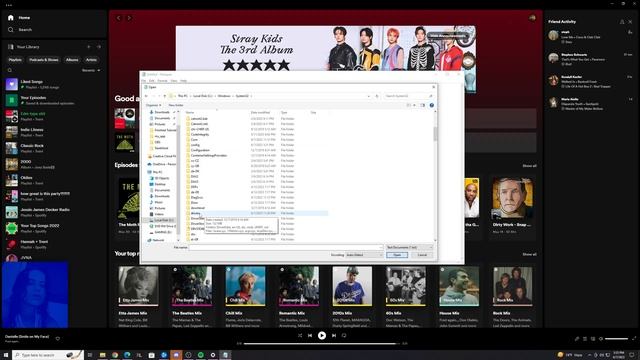This screenshot has height=360, width=640.
Task: Seek in the song progress bar
Action: [x=322, y=344]
